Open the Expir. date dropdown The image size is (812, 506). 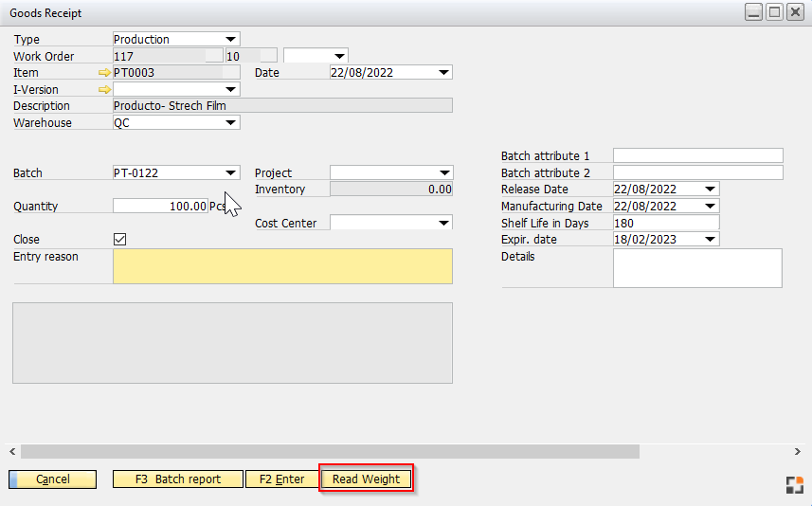pyautogui.click(x=711, y=240)
